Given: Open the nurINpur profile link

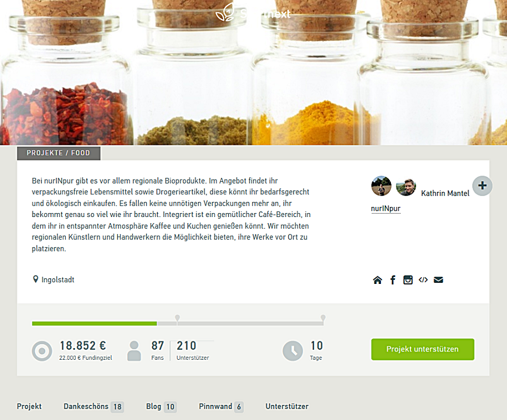Looking at the screenshot, I should pyautogui.click(x=385, y=209).
